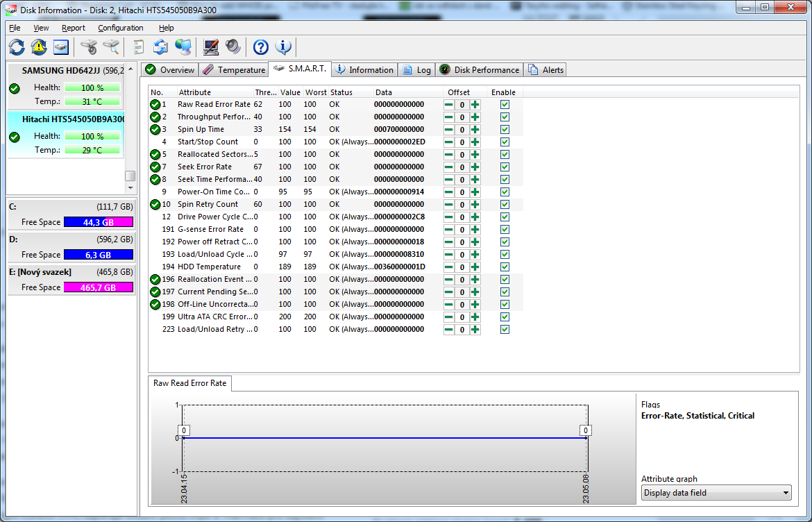Increase offset for Power-On Time Count
812x522 pixels.
475,192
